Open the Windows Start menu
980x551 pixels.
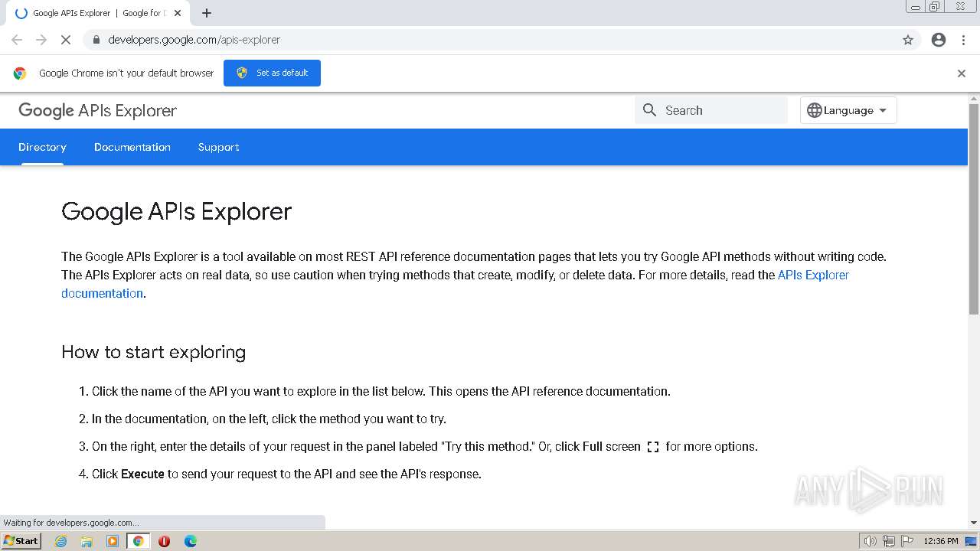click(x=21, y=540)
